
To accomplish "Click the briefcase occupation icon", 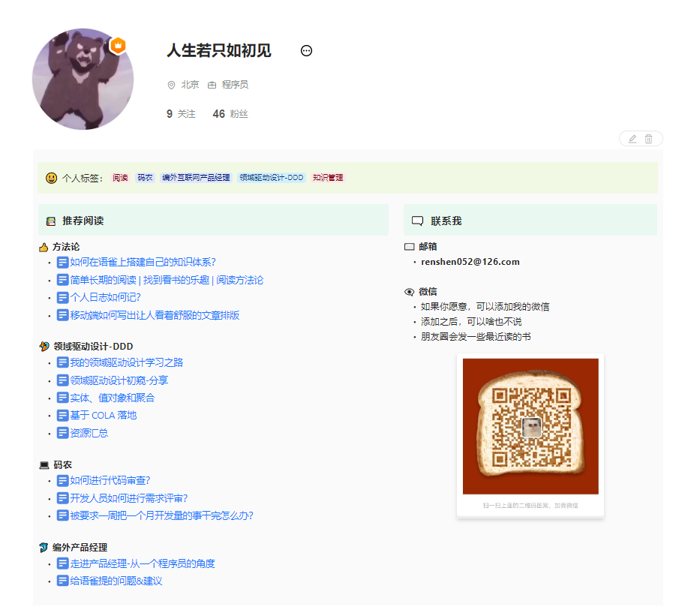I will tap(212, 85).
